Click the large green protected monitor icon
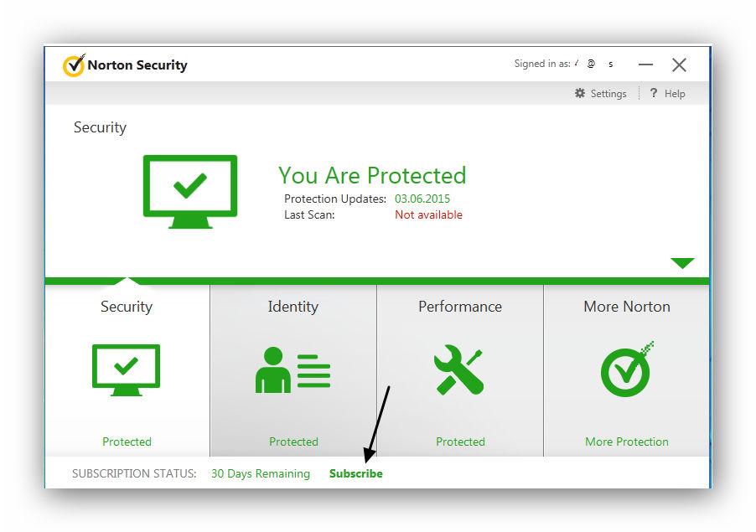 (x=190, y=191)
